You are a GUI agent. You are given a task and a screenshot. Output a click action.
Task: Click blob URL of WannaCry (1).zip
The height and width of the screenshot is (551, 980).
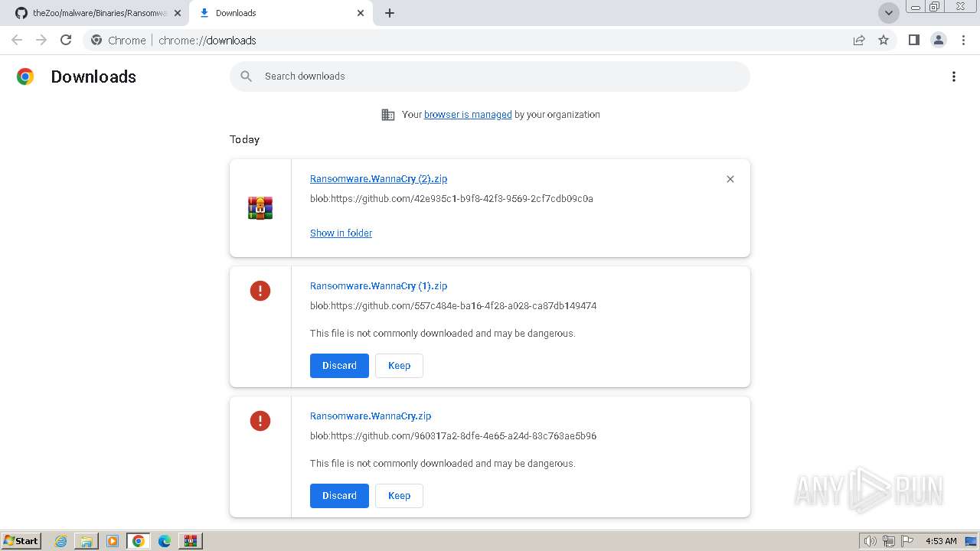(x=453, y=305)
